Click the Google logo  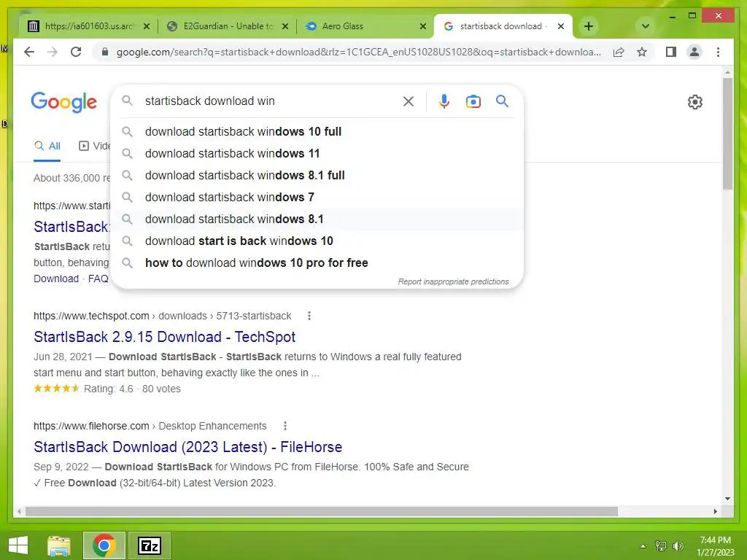[x=64, y=102]
